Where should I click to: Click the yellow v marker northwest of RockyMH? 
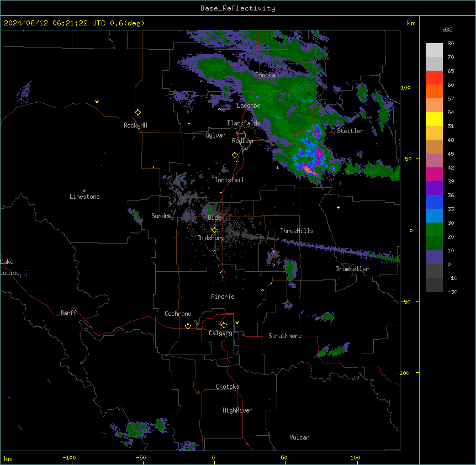(97, 102)
